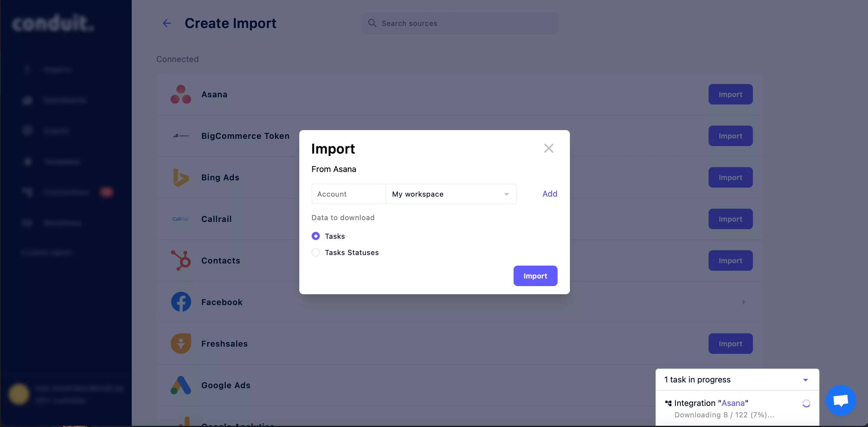The image size is (868, 427).
Task: Click the Add account link
Action: point(549,194)
